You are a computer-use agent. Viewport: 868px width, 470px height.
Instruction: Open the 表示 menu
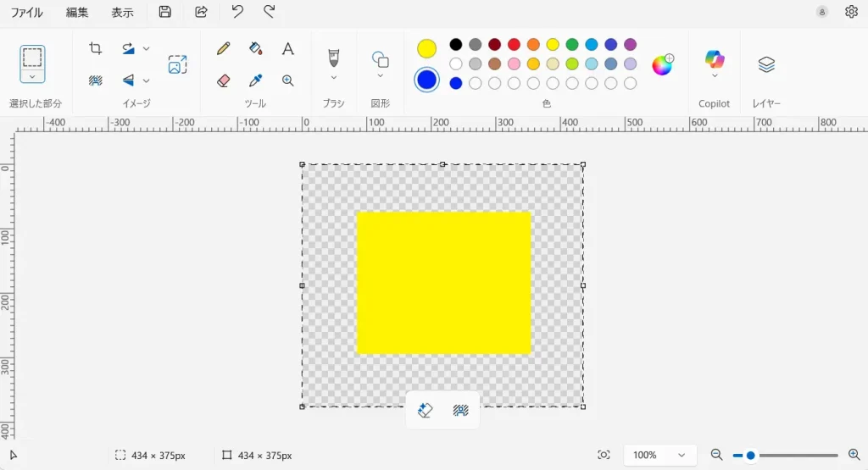click(122, 13)
